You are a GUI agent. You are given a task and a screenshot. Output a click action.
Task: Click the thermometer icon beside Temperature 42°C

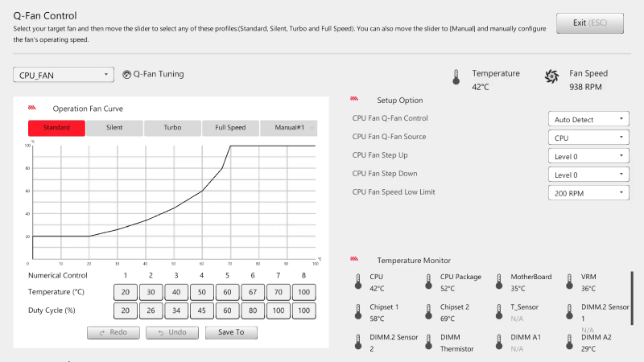pos(456,77)
